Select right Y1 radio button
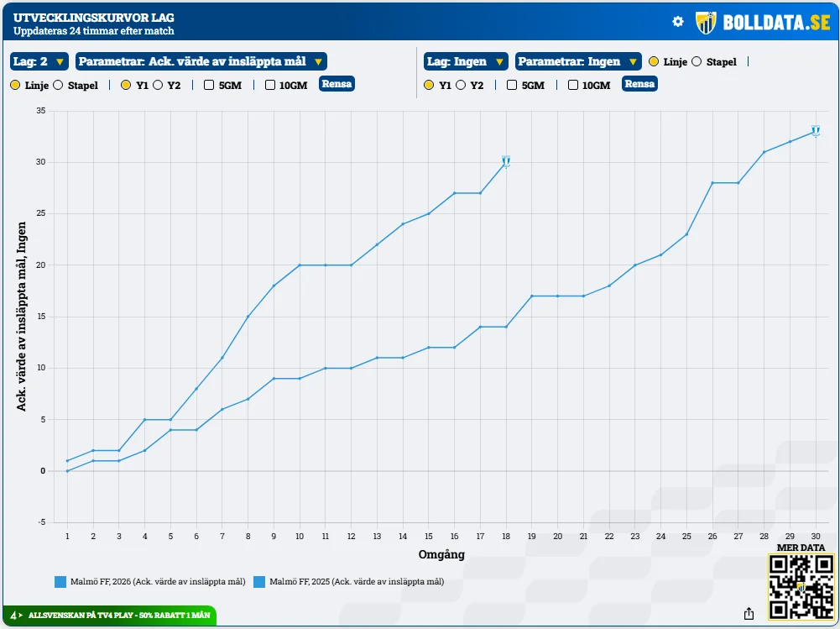This screenshot has height=629, width=840. click(x=429, y=86)
